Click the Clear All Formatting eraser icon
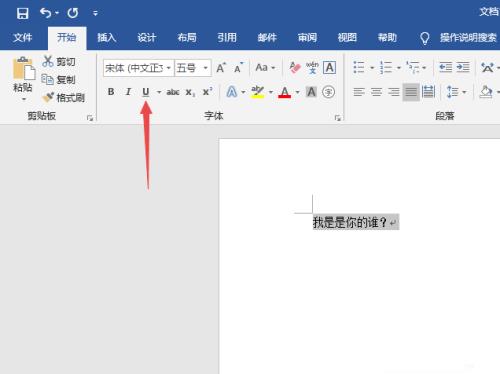 click(x=295, y=68)
